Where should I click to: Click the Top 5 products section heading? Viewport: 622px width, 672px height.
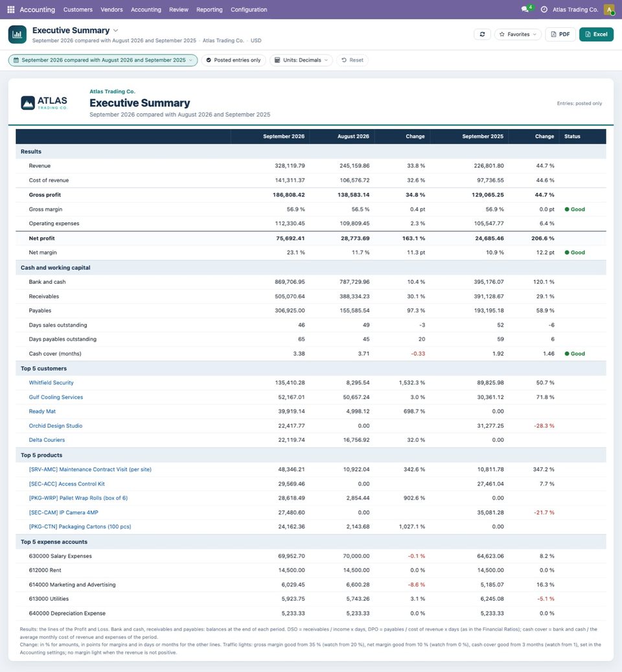pos(41,455)
